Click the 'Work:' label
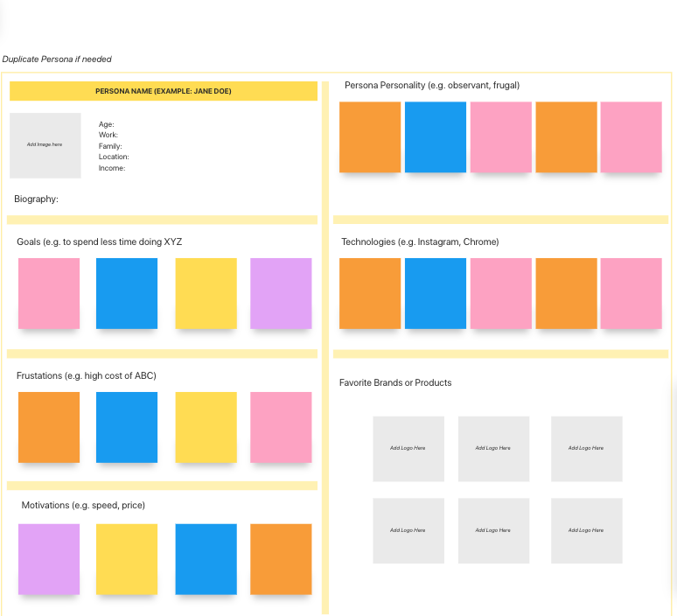Image resolution: width=677 pixels, height=616 pixels. [x=108, y=135]
